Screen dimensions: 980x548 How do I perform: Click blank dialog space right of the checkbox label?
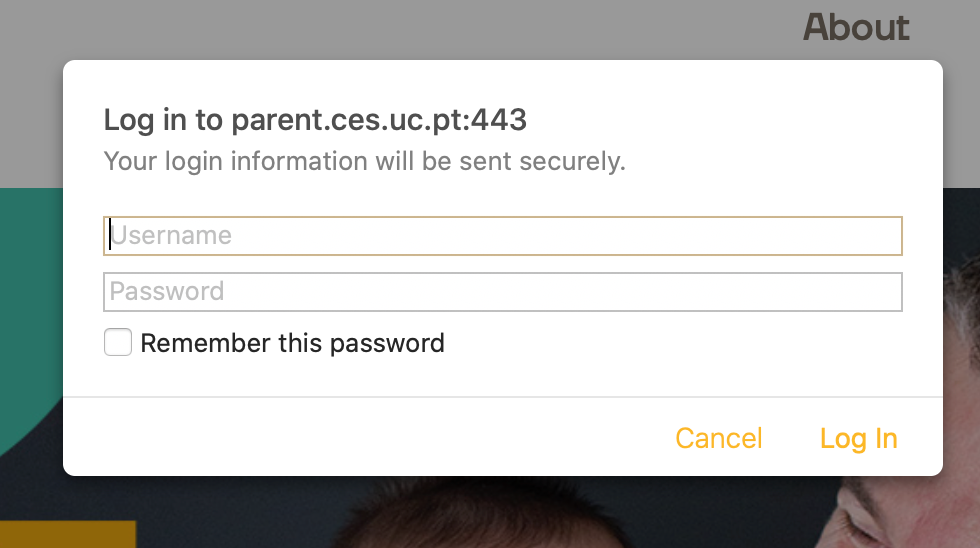[x=680, y=343]
